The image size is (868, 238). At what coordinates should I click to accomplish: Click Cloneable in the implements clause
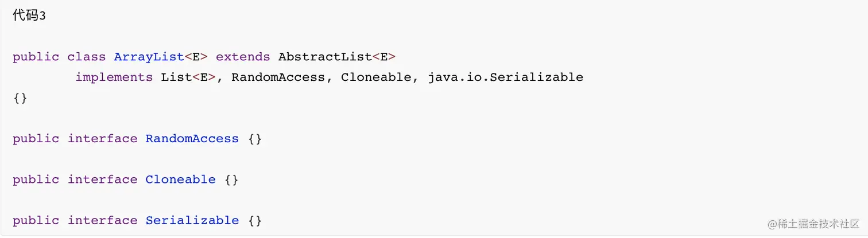coord(376,77)
